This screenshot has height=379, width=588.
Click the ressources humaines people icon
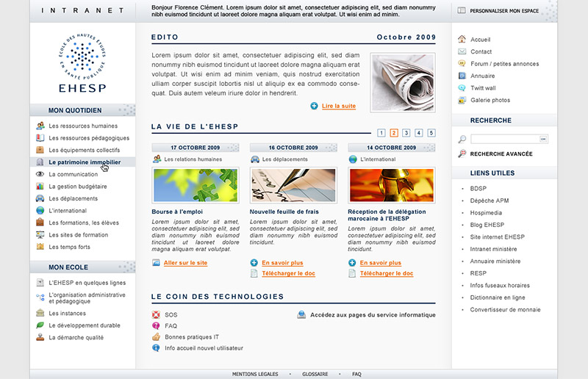(40, 126)
